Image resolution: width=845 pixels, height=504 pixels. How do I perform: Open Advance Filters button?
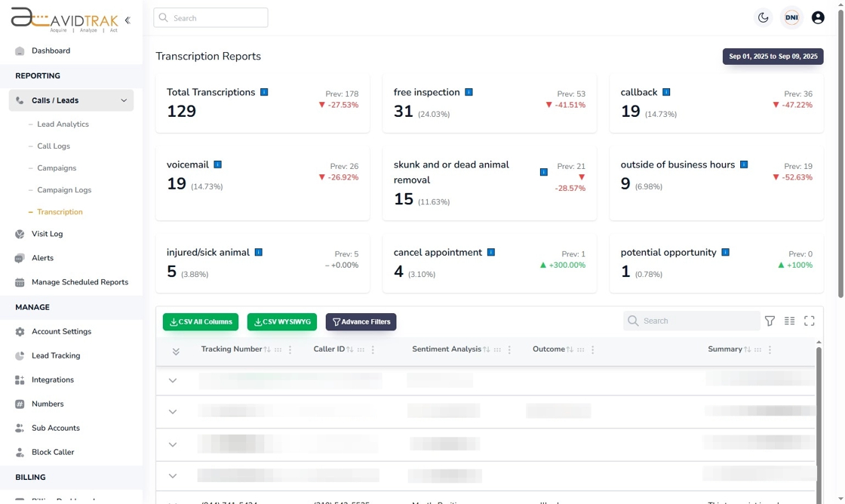tap(361, 322)
